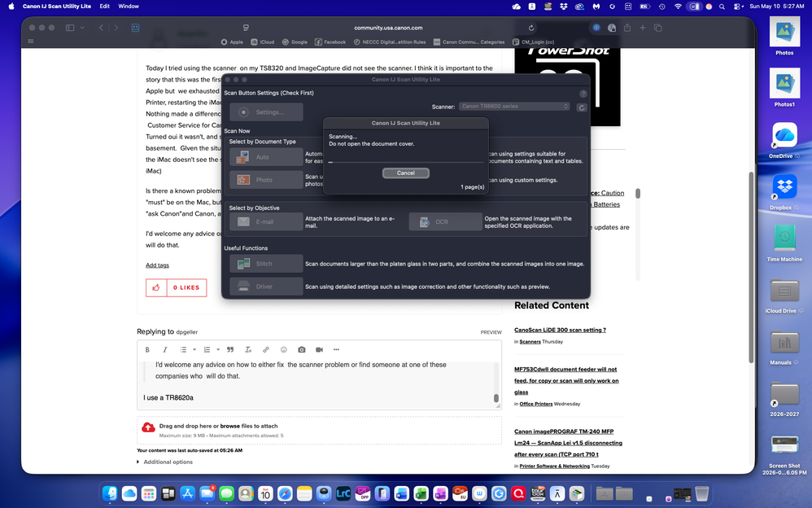The height and width of the screenshot is (508, 812).
Task: Open NECCC Digital Competition Rules bookmark
Action: (x=390, y=42)
